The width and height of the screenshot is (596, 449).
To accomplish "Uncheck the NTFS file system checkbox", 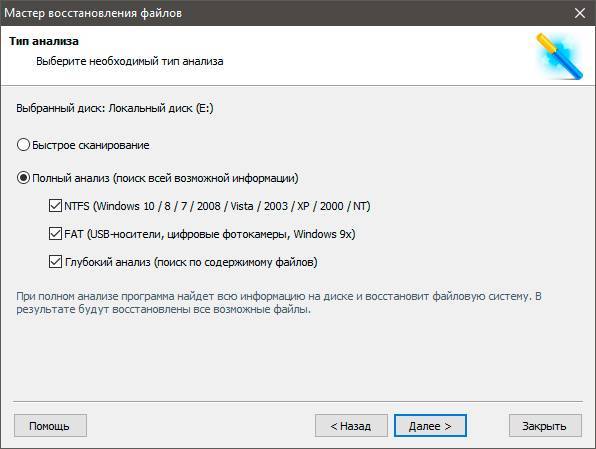I will [x=55, y=206].
